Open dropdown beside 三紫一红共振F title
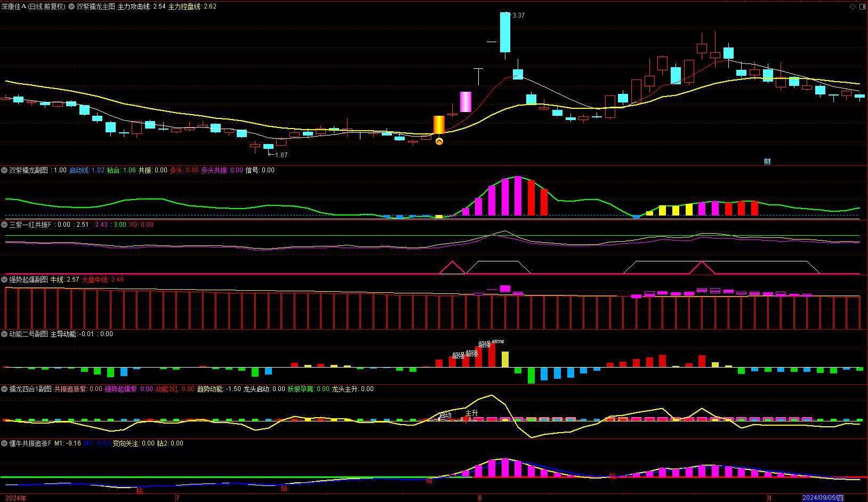Viewport: 868px width, 502px height. click(x=5, y=225)
